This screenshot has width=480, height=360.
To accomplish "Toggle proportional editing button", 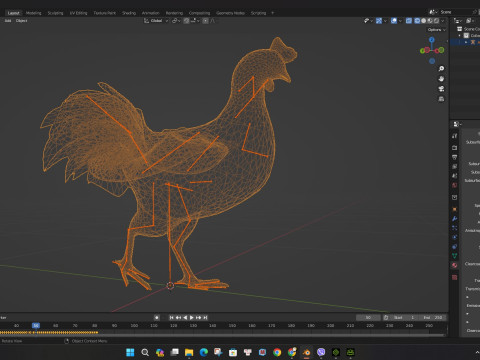I will tap(205, 21).
